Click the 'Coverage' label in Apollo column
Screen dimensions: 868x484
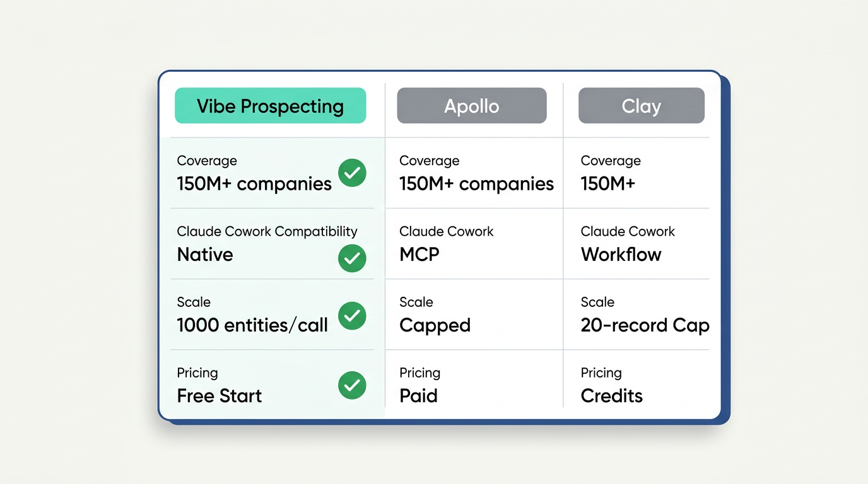click(429, 161)
